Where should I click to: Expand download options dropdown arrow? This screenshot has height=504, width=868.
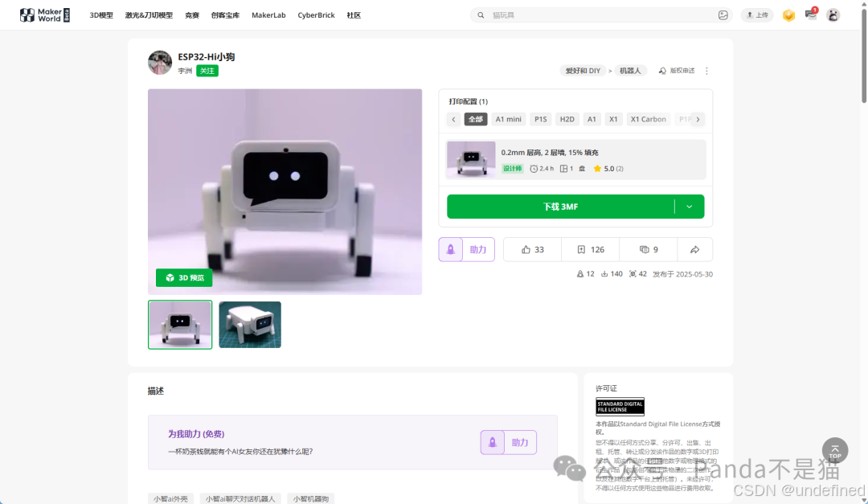tap(690, 207)
